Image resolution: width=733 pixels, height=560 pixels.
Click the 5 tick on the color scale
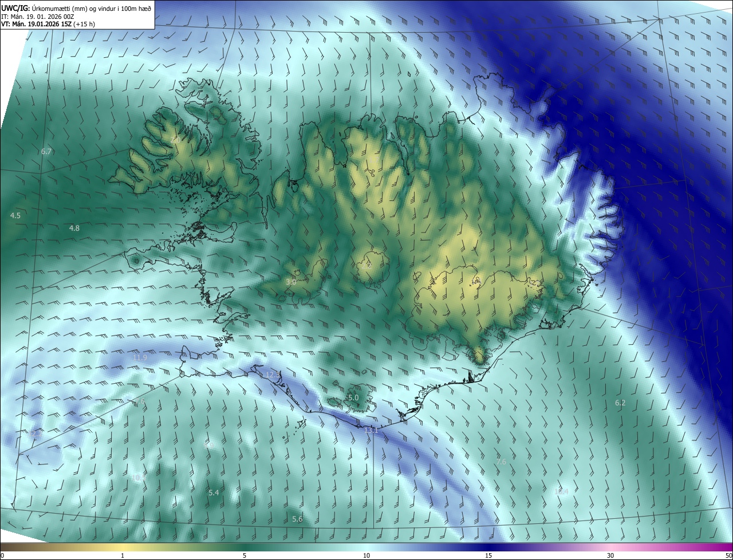coord(245,555)
